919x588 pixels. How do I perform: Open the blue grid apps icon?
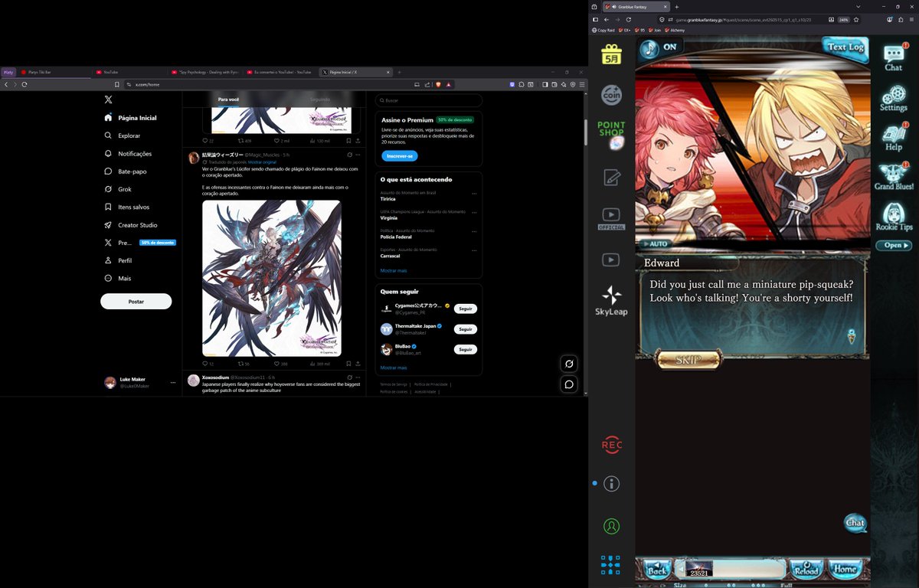click(x=610, y=566)
